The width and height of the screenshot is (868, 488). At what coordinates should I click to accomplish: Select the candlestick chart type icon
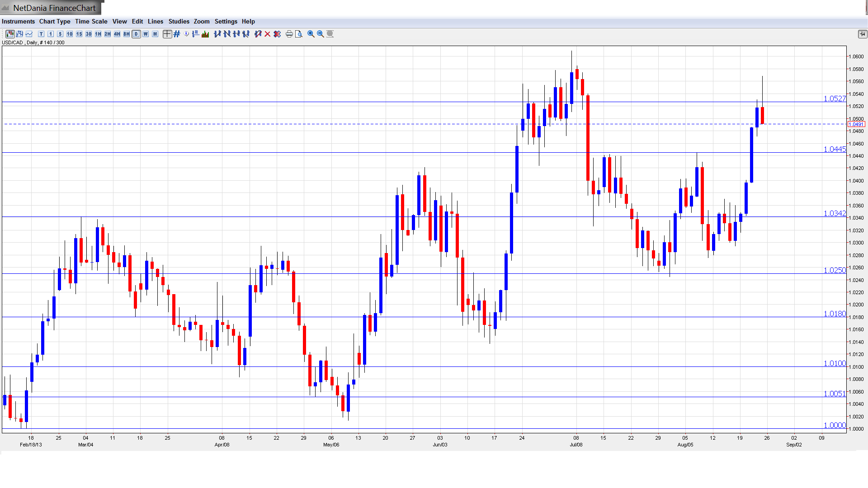pos(10,34)
